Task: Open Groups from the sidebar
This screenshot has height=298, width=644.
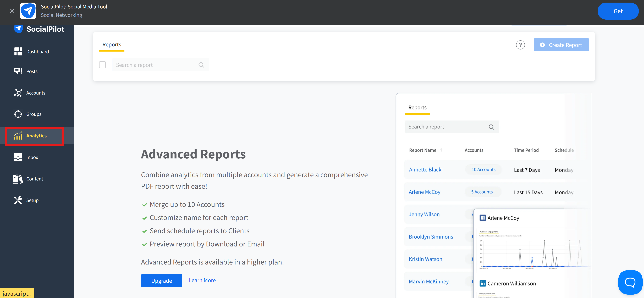Action: (18, 114)
